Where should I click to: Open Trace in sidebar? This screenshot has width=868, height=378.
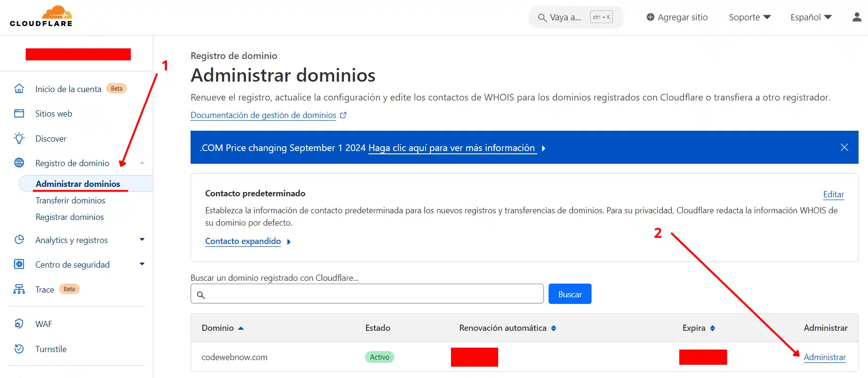click(x=45, y=289)
